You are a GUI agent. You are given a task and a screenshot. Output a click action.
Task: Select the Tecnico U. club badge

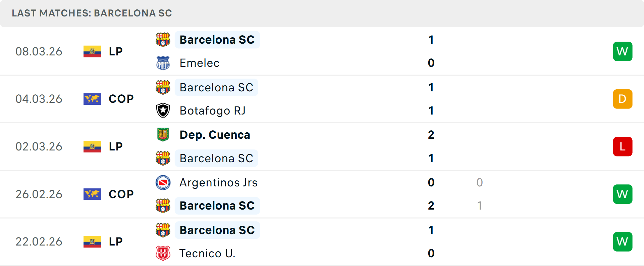pyautogui.click(x=163, y=254)
